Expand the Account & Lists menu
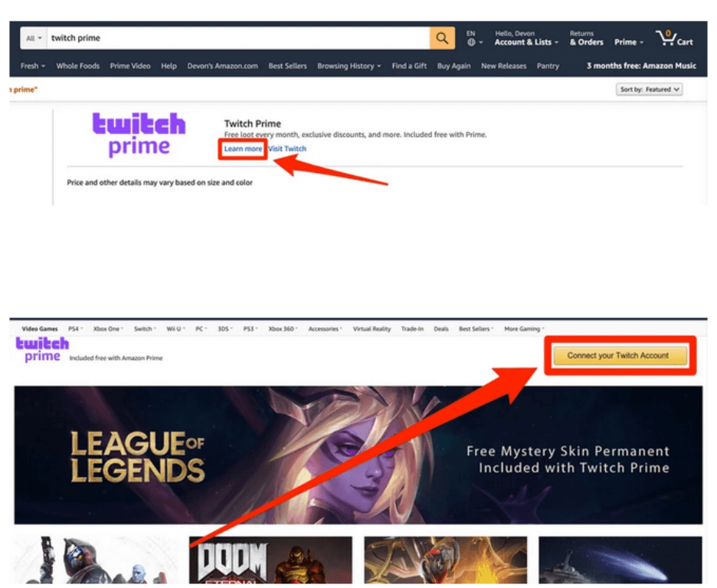717x588 pixels. [526, 38]
